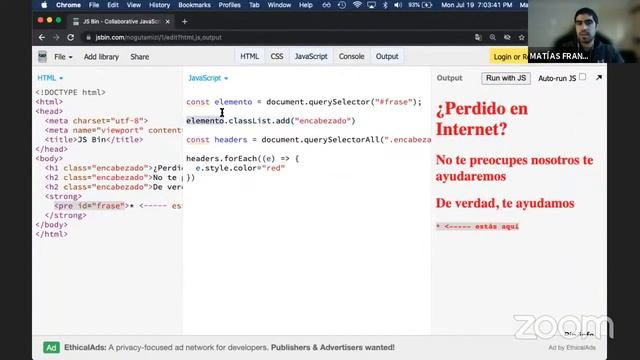This screenshot has width=640, height=360.
Task: Click the headers.forEach code line
Action: click(x=242, y=158)
